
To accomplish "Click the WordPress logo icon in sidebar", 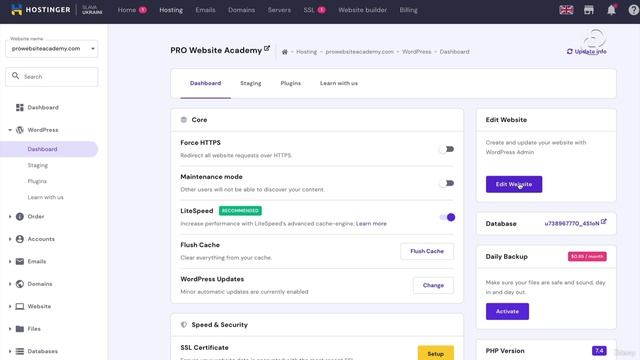I will (20, 130).
